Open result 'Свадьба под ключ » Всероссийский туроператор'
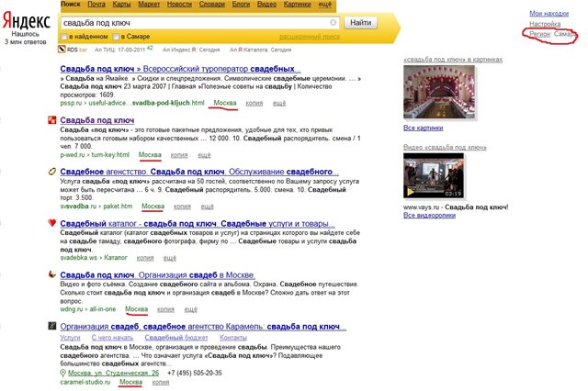This screenshot has height=391, width=588. coord(180,69)
